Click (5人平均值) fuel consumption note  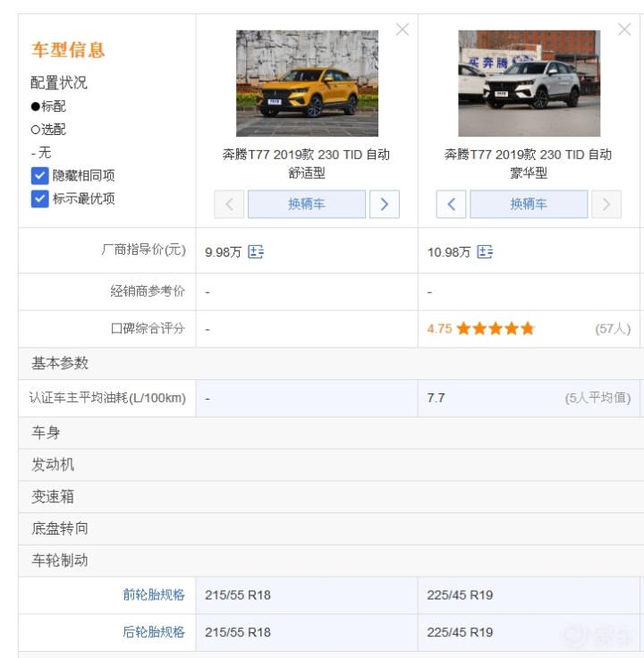(597, 398)
